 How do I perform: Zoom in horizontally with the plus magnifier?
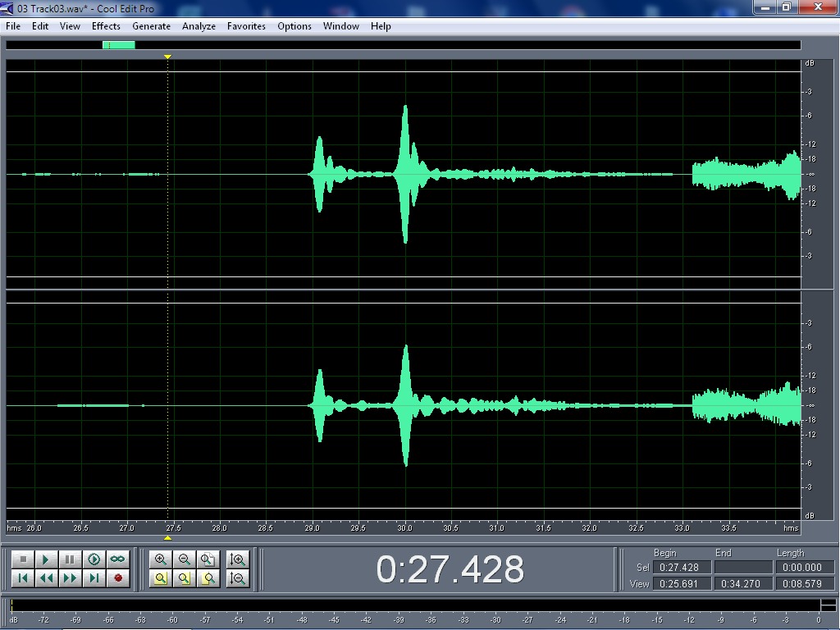coord(160,559)
